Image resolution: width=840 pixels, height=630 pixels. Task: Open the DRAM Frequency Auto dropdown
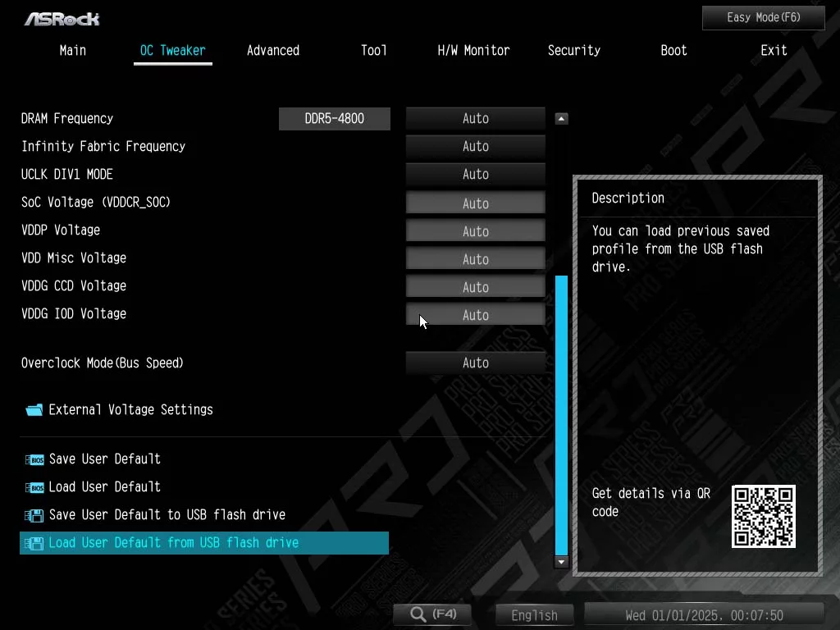point(475,119)
